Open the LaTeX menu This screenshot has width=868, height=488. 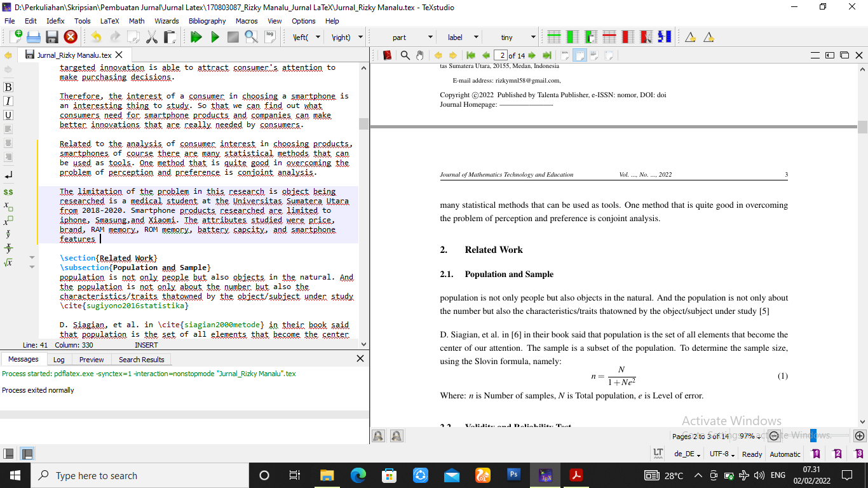click(x=109, y=21)
